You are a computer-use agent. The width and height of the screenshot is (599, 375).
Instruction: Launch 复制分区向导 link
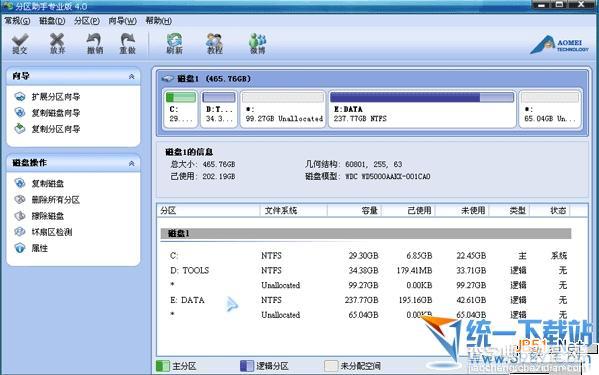56,129
